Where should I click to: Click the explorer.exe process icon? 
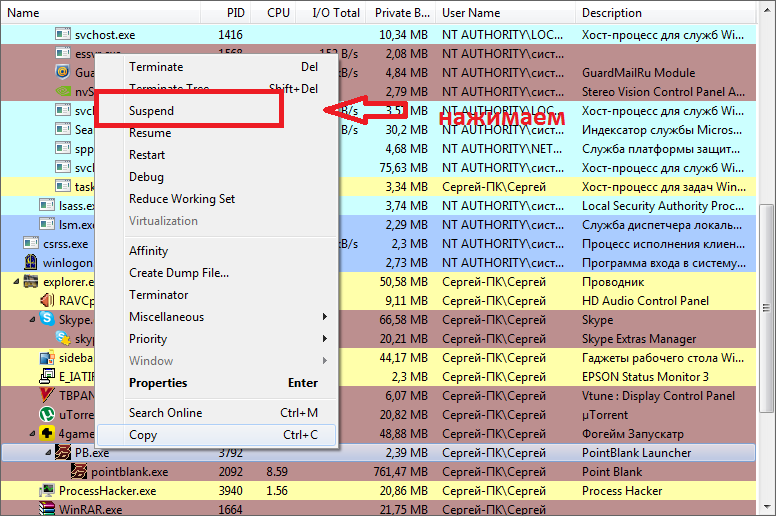(31, 281)
